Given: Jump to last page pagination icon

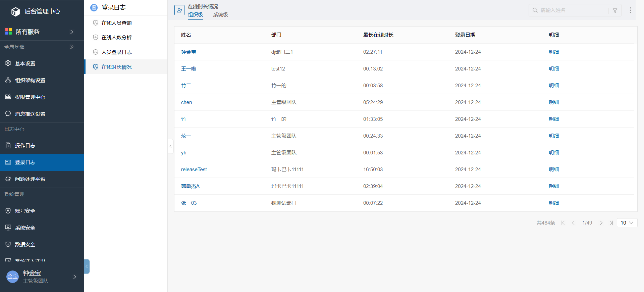Looking at the screenshot, I should point(611,223).
